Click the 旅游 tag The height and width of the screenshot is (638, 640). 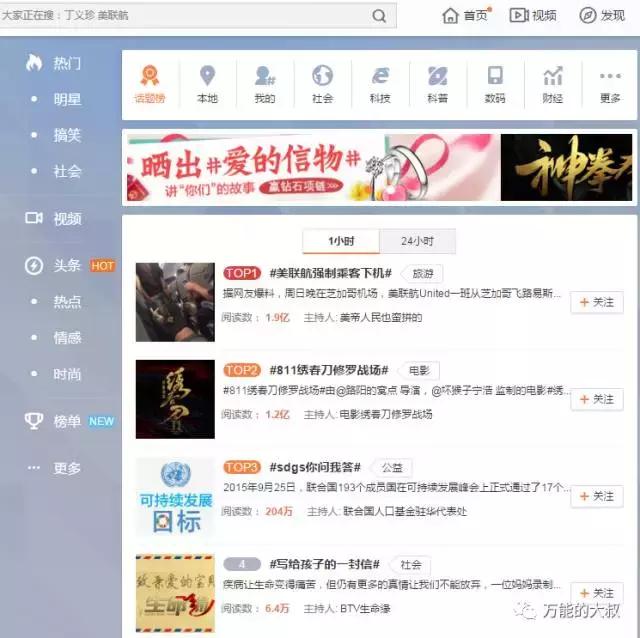pos(422,273)
